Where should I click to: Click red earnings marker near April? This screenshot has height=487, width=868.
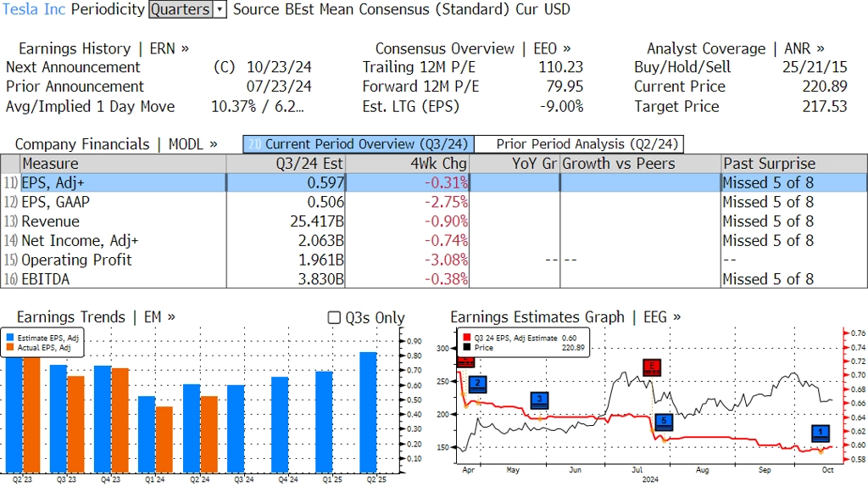(466, 362)
